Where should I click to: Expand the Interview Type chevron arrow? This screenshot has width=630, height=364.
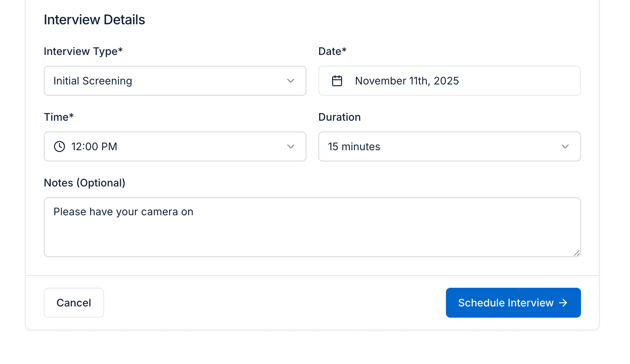coord(291,81)
